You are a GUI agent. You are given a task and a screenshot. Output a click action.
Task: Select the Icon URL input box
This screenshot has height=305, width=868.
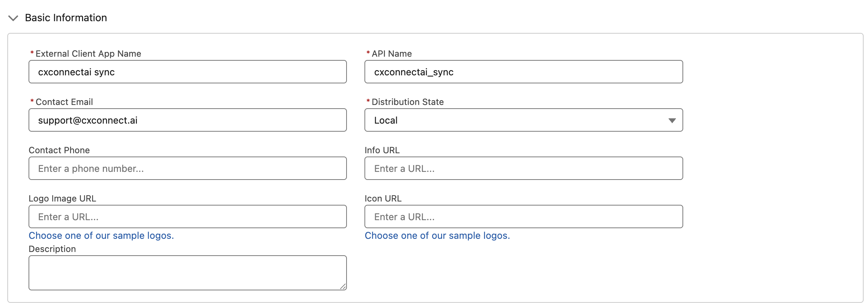(523, 217)
